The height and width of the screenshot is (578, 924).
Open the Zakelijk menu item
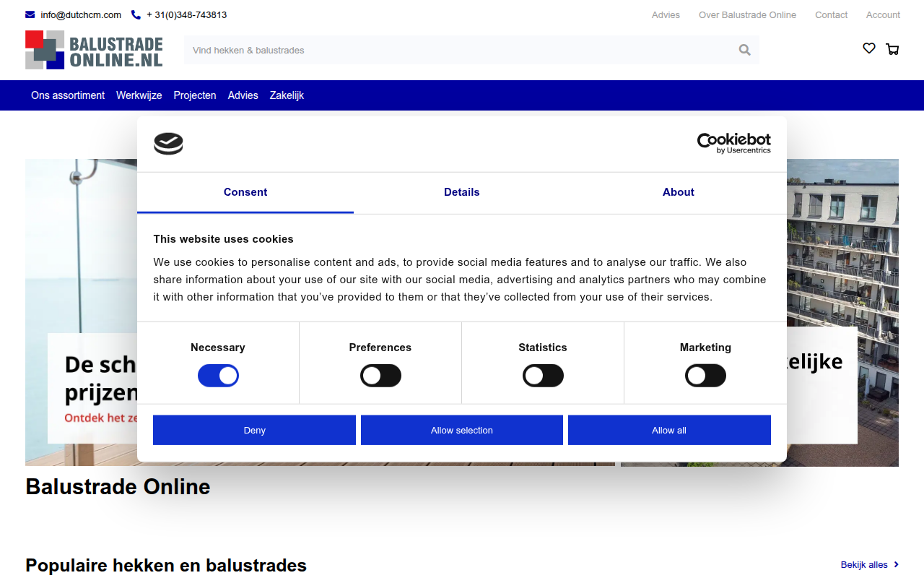[x=287, y=95]
